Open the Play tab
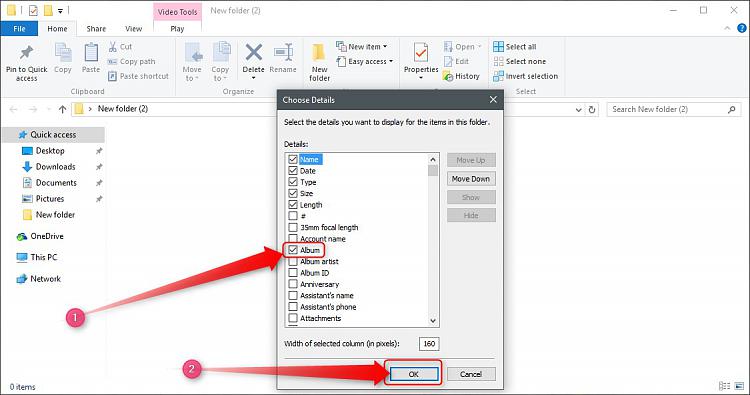750x395 pixels. [177, 29]
